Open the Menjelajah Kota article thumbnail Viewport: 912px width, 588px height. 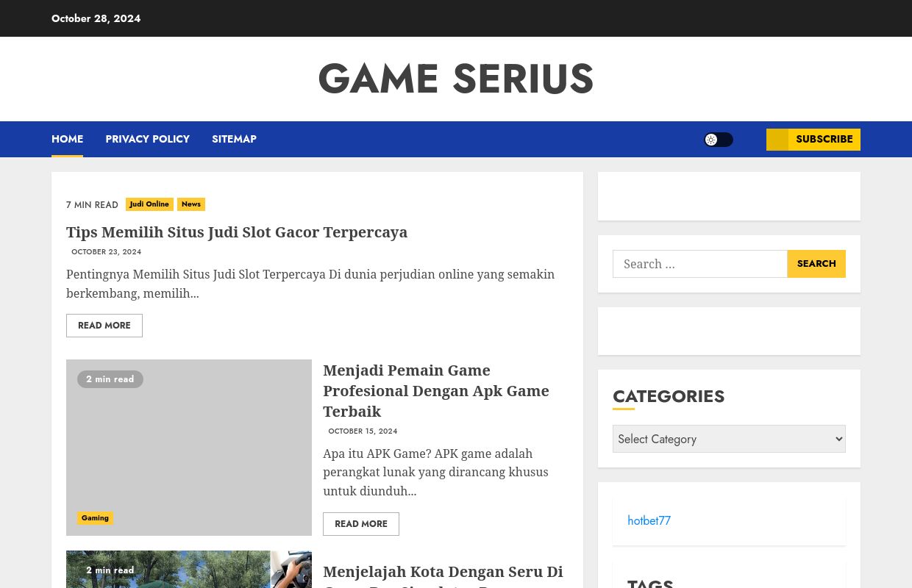(189, 569)
